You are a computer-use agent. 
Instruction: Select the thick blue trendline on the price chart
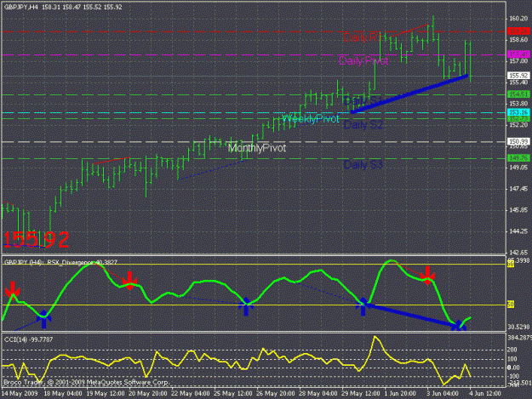click(x=409, y=94)
